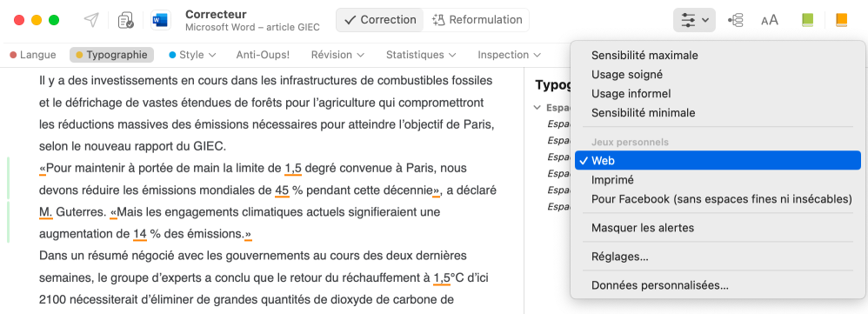Switch to Reformulation mode

(477, 20)
